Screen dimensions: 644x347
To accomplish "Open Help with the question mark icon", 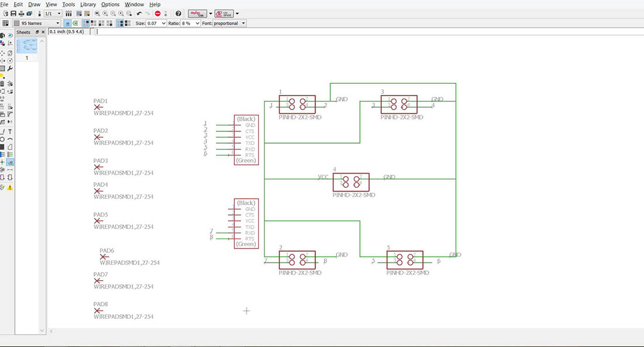I will (x=178, y=13).
